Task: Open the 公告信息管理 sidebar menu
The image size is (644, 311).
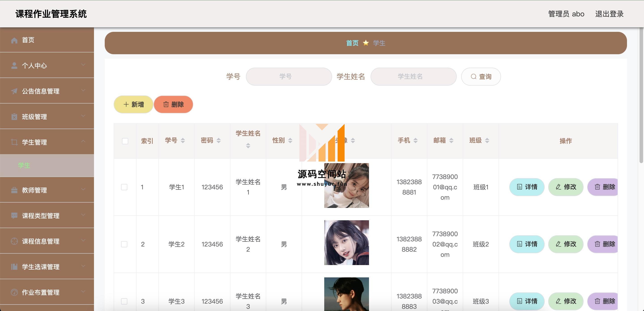Action: coord(47,91)
